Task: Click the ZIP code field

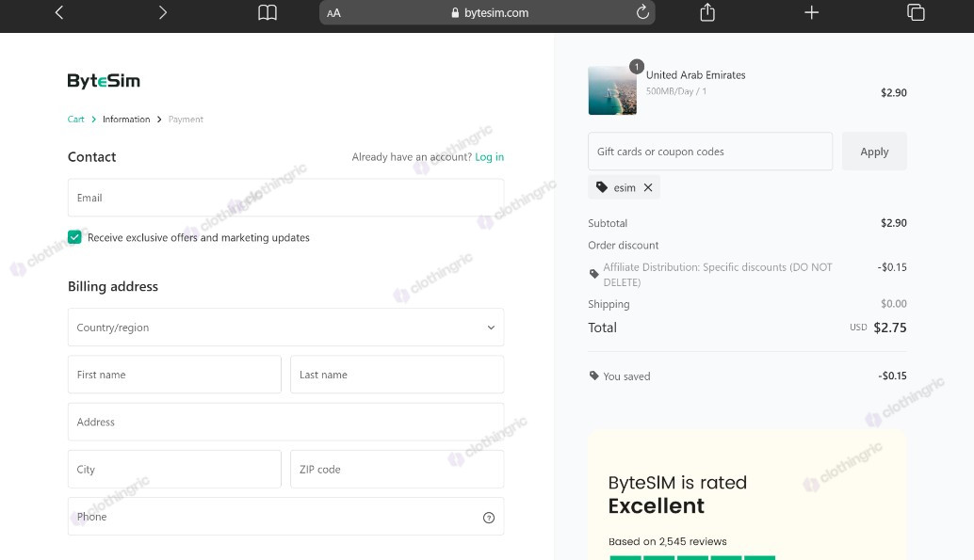Action: tap(397, 470)
